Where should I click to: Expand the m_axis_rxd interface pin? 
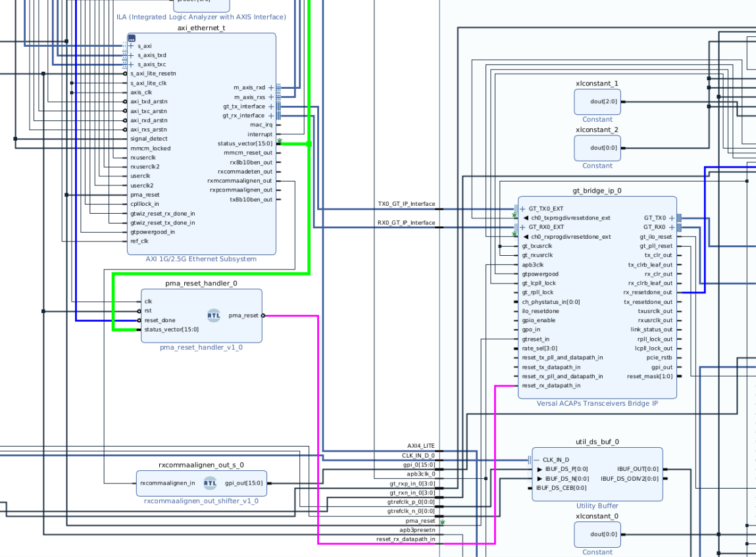[270, 87]
